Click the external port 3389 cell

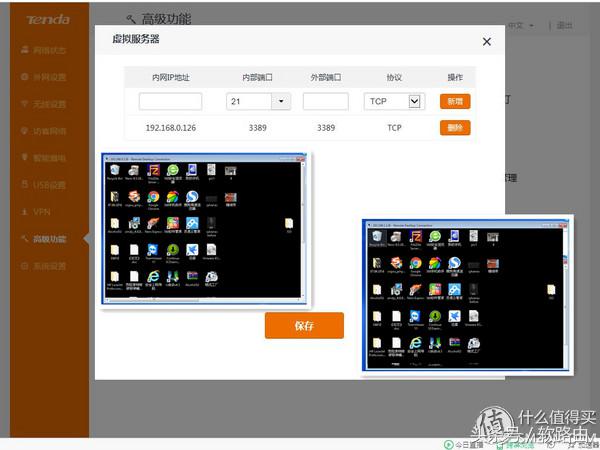326,128
